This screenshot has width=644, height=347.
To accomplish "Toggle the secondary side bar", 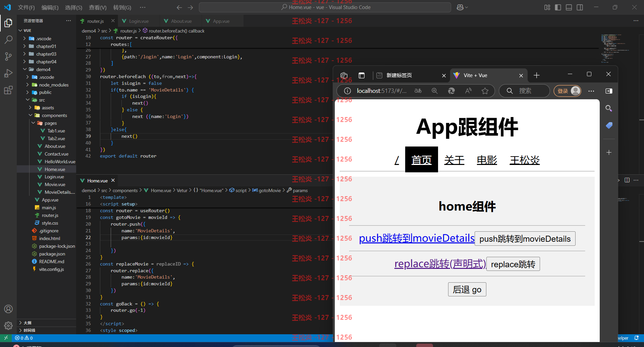I will click(x=580, y=7).
